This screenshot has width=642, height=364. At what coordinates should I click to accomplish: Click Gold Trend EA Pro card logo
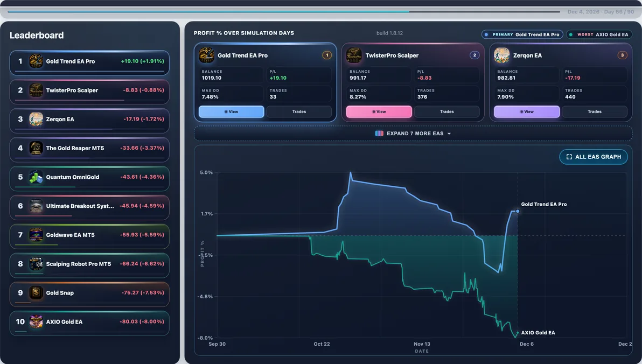pos(206,55)
